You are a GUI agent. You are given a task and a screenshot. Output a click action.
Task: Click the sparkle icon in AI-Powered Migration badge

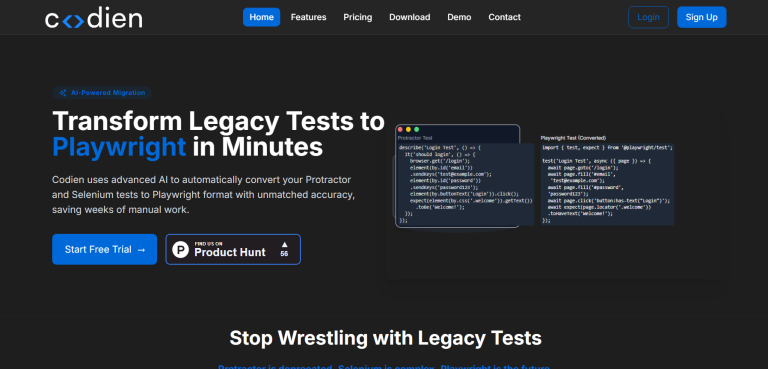pos(63,93)
